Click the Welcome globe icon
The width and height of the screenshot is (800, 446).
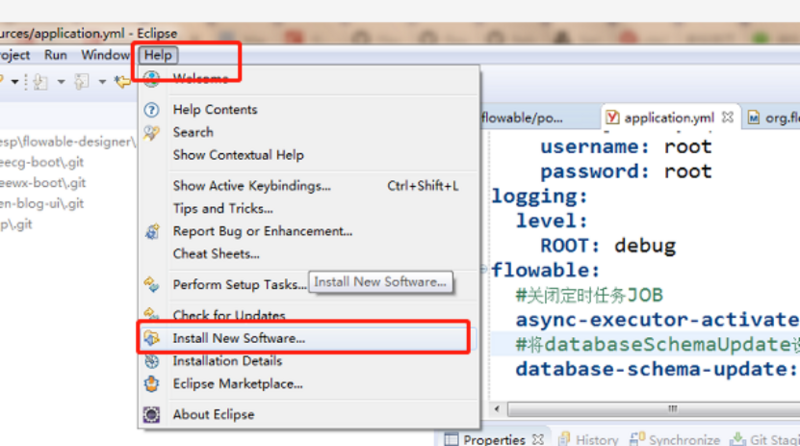coord(152,79)
